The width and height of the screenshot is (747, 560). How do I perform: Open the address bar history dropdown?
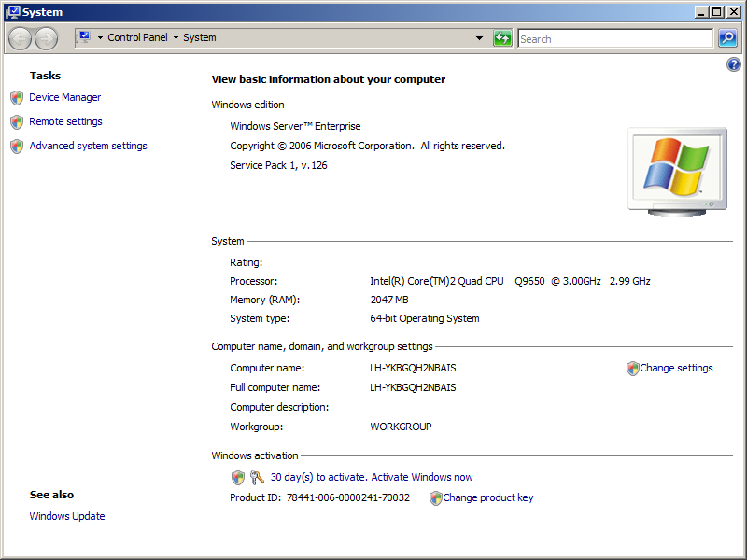tap(479, 38)
